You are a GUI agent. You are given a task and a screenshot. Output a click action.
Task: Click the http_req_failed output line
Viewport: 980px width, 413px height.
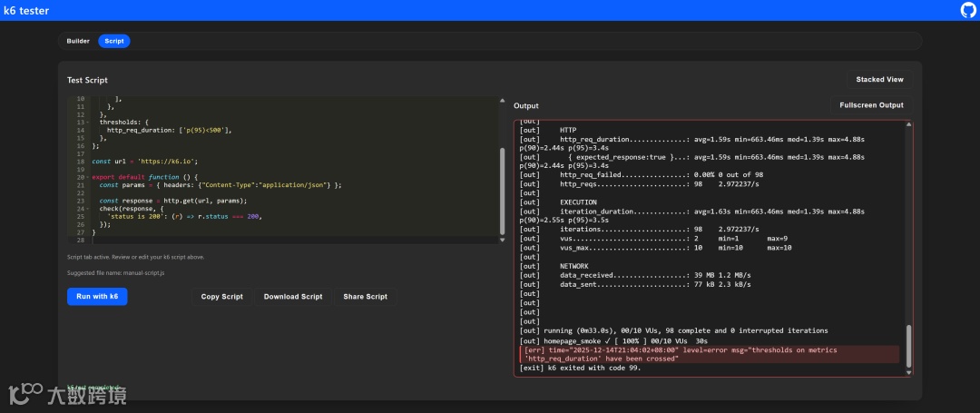(642, 175)
